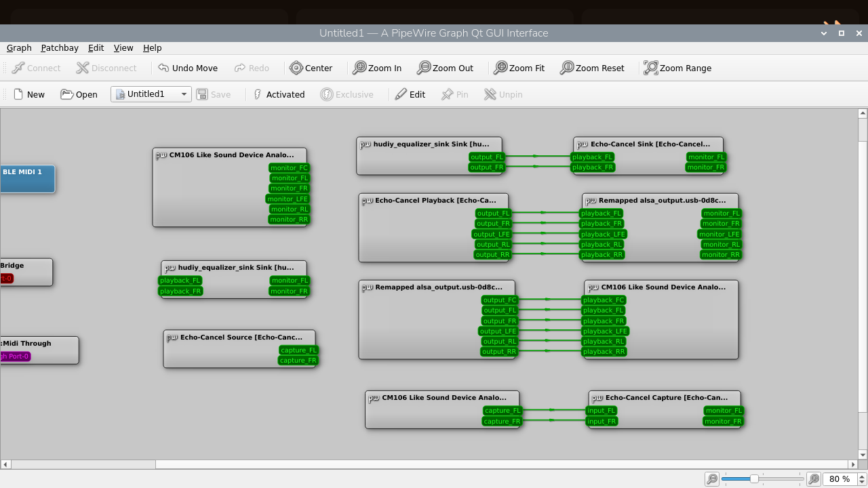Open a patchbay file with the Open icon
Image resolution: width=868 pixels, height=488 pixels.
point(79,94)
